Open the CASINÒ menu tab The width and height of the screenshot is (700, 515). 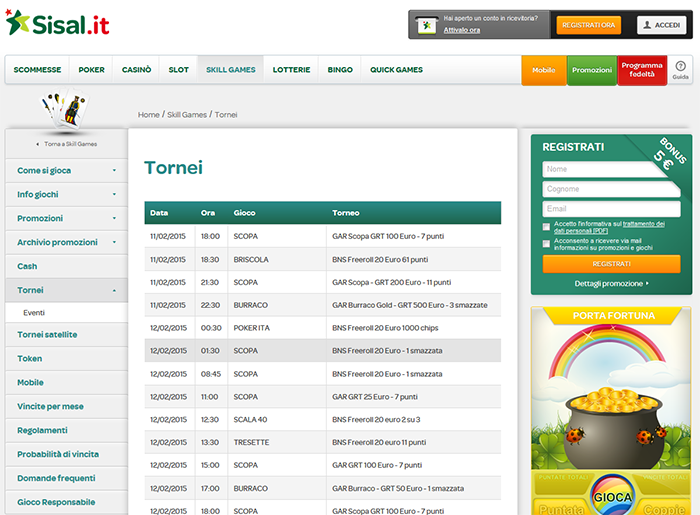click(x=136, y=70)
